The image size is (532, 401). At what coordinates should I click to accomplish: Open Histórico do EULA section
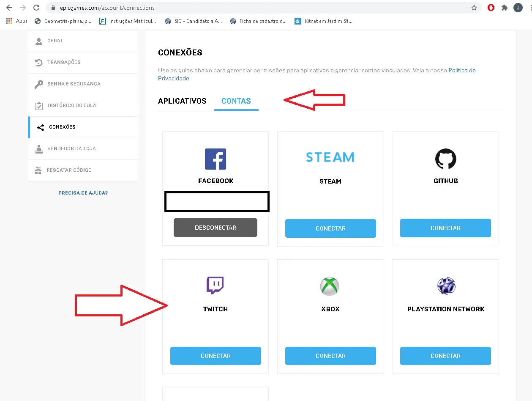pos(83,106)
